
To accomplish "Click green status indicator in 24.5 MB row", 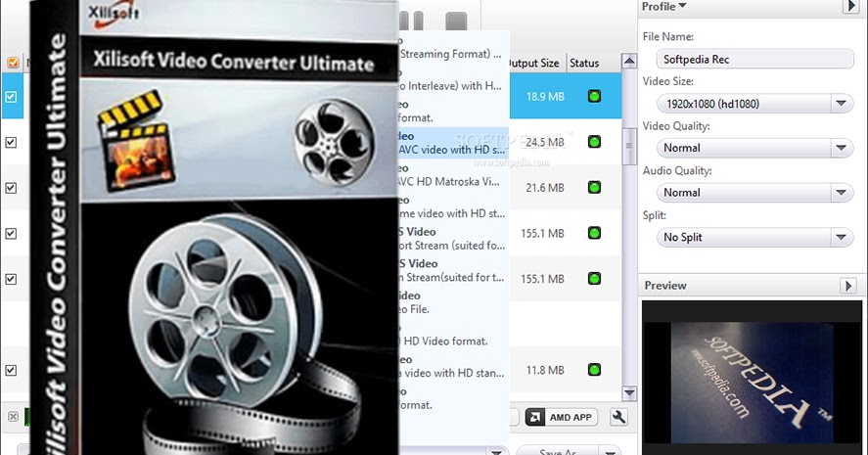I will [594, 142].
